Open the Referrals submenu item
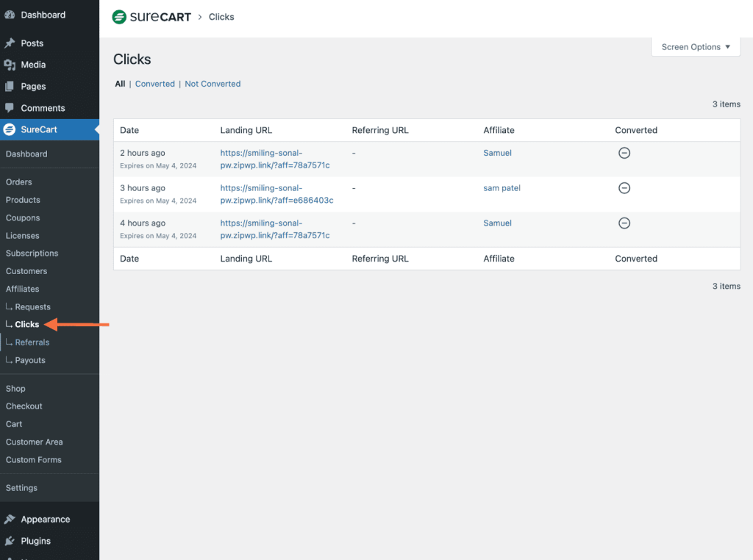This screenshot has width=753, height=560. point(32,342)
